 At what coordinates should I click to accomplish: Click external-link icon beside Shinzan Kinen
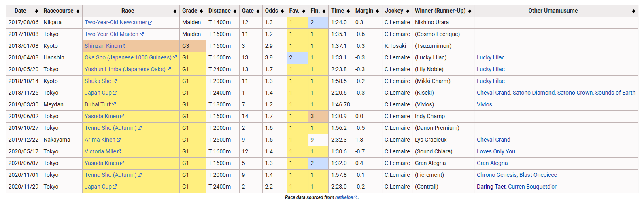(x=123, y=47)
